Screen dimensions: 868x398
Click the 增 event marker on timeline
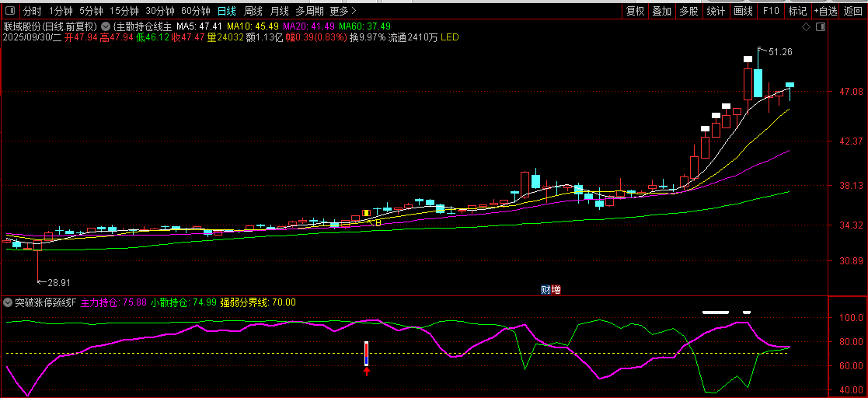click(556, 290)
